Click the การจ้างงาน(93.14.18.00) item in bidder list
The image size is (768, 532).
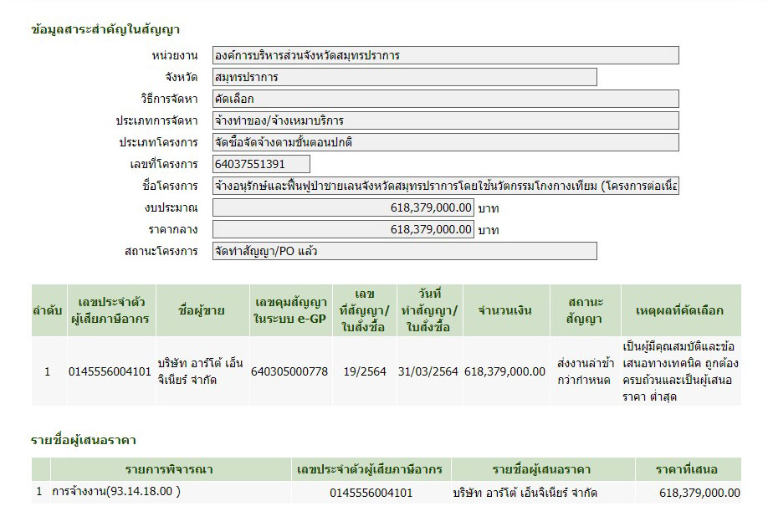tap(115, 492)
